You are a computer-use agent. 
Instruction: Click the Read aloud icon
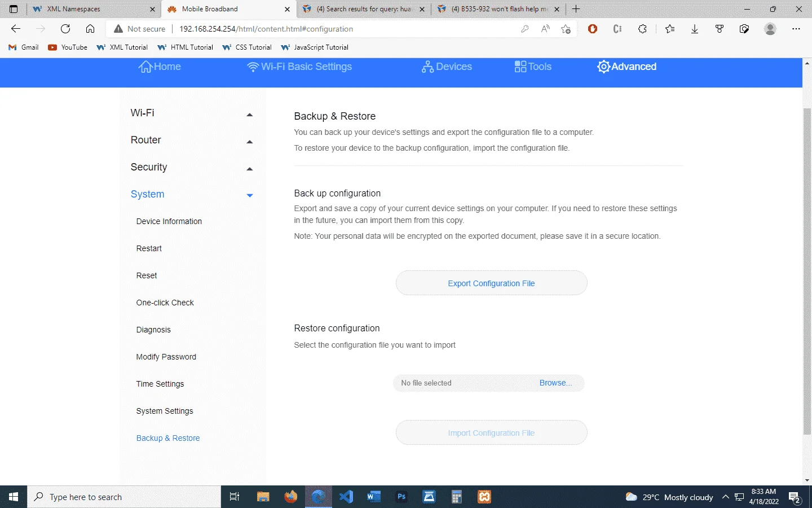coord(545,29)
